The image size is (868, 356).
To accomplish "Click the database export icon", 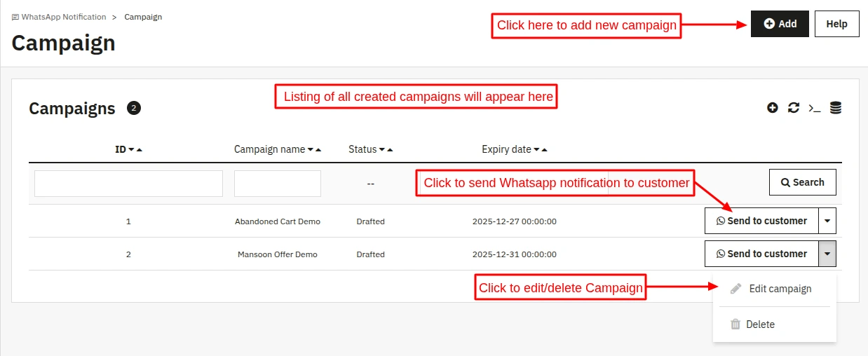I will [x=835, y=108].
